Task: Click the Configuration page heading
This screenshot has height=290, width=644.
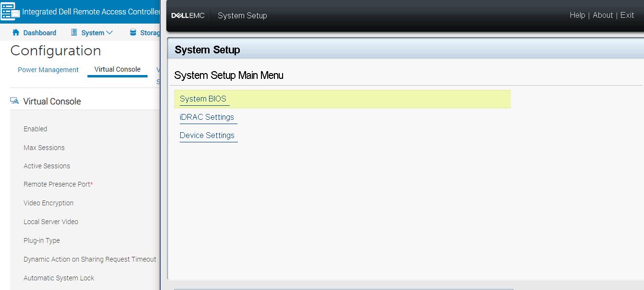Action: click(x=56, y=50)
